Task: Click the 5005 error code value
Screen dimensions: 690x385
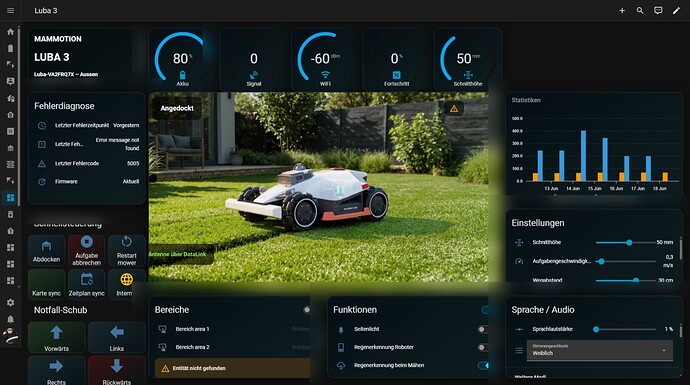Action: (x=133, y=164)
